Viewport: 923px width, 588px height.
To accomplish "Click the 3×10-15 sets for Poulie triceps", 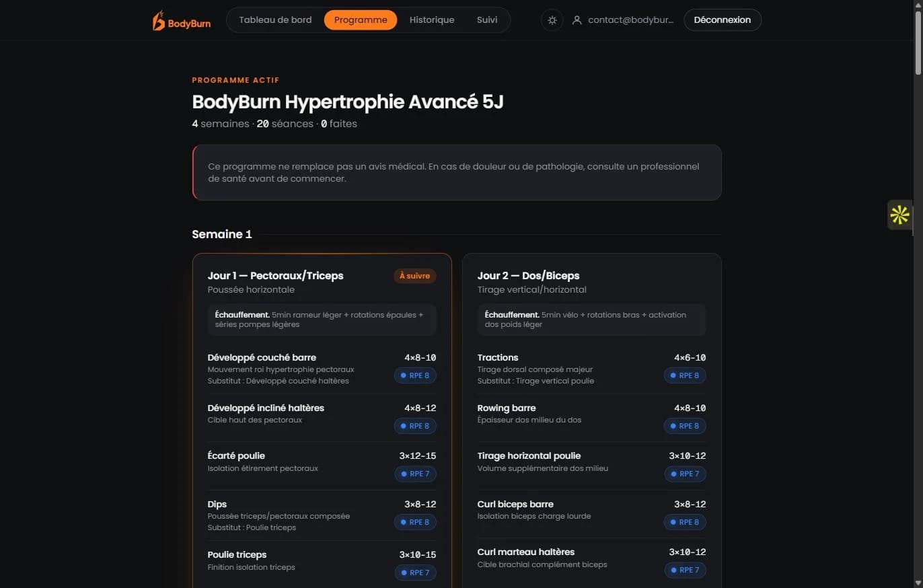I will pyautogui.click(x=418, y=554).
